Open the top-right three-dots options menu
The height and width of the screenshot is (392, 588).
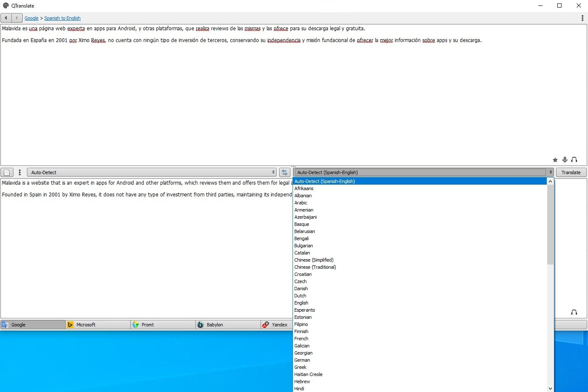click(x=582, y=18)
